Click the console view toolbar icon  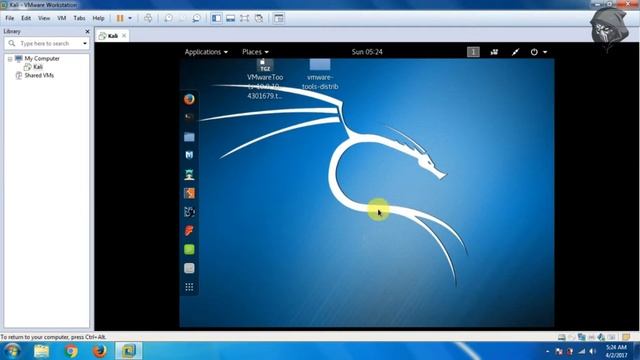[x=279, y=18]
